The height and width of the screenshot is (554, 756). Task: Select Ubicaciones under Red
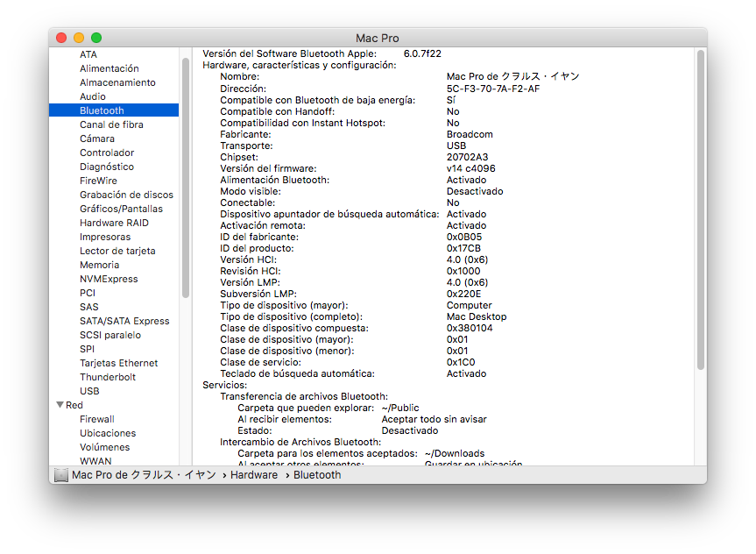(x=108, y=433)
